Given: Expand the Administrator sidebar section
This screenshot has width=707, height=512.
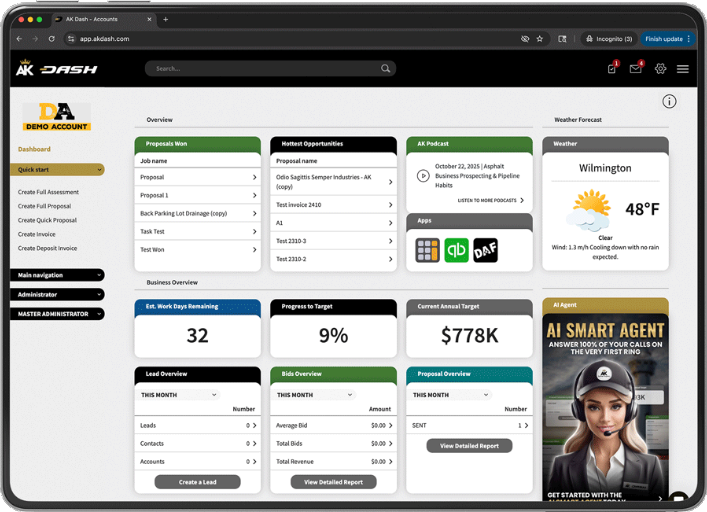Looking at the screenshot, I should click(60, 294).
